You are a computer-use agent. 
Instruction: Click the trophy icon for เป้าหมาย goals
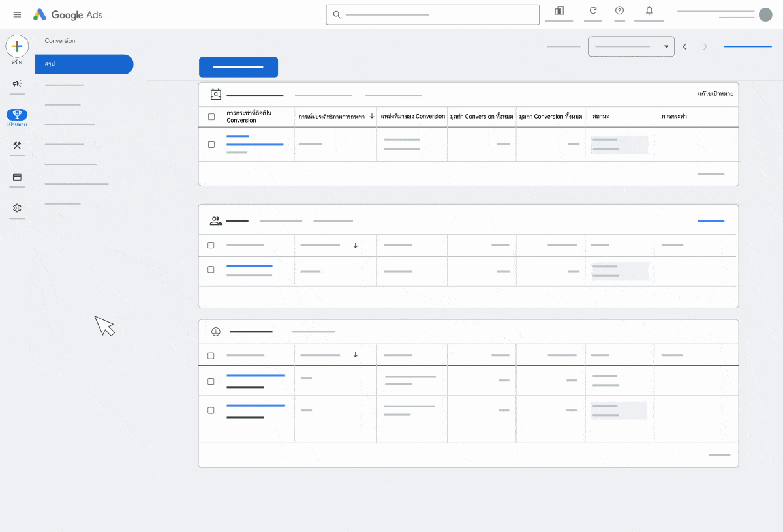pyautogui.click(x=17, y=115)
